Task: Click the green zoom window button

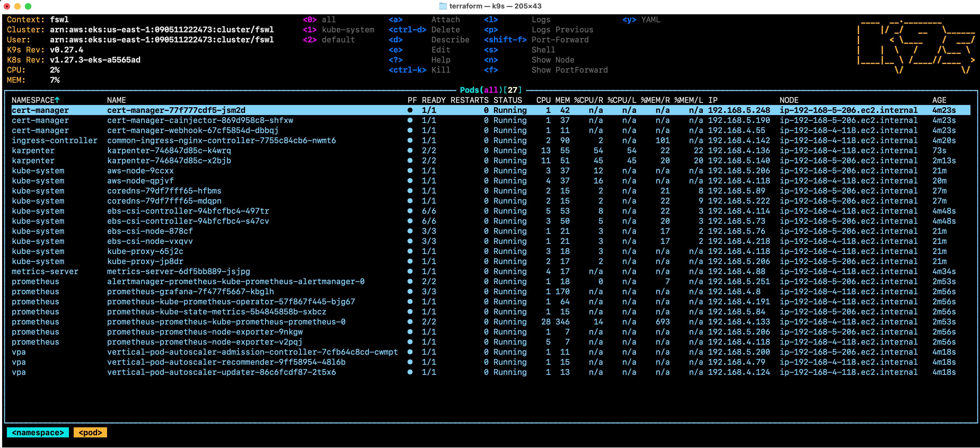Action: pos(28,6)
